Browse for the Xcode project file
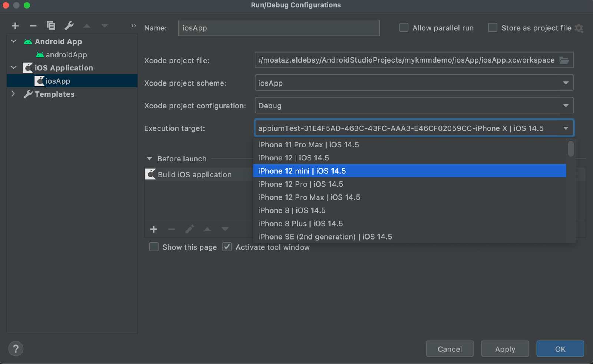 (x=563, y=60)
